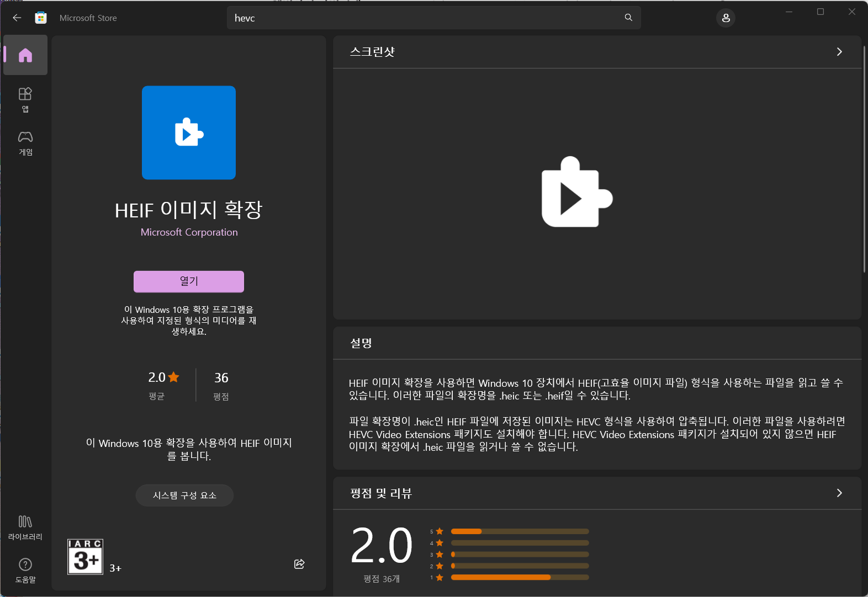868x597 pixels.
Task: Click the search magnifier icon
Action: pyautogui.click(x=628, y=18)
